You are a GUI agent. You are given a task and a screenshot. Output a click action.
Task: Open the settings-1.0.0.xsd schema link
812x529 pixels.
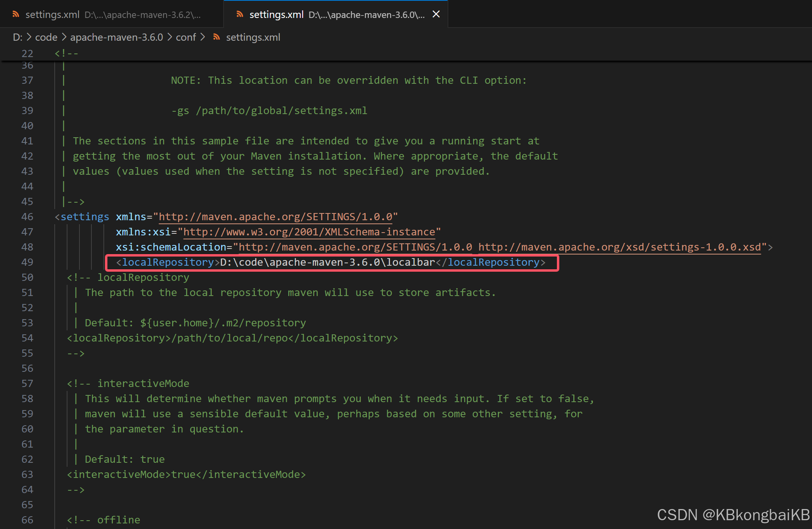(620, 247)
